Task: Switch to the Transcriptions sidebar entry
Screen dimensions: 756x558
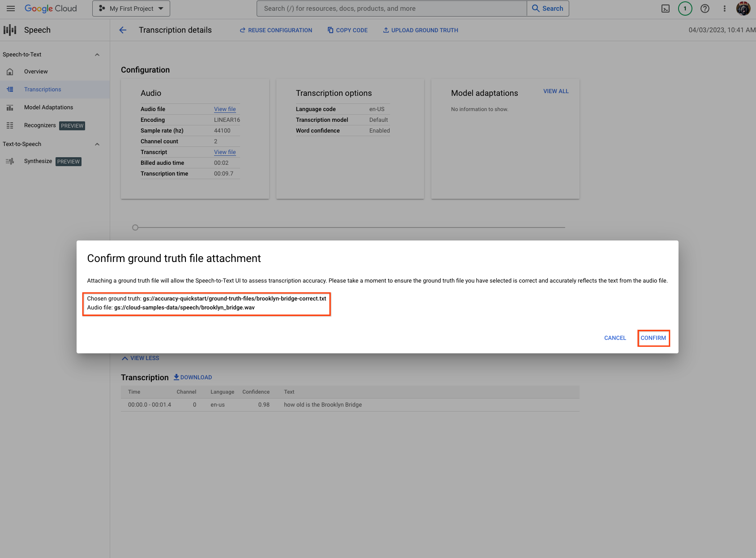Action: pyautogui.click(x=43, y=89)
